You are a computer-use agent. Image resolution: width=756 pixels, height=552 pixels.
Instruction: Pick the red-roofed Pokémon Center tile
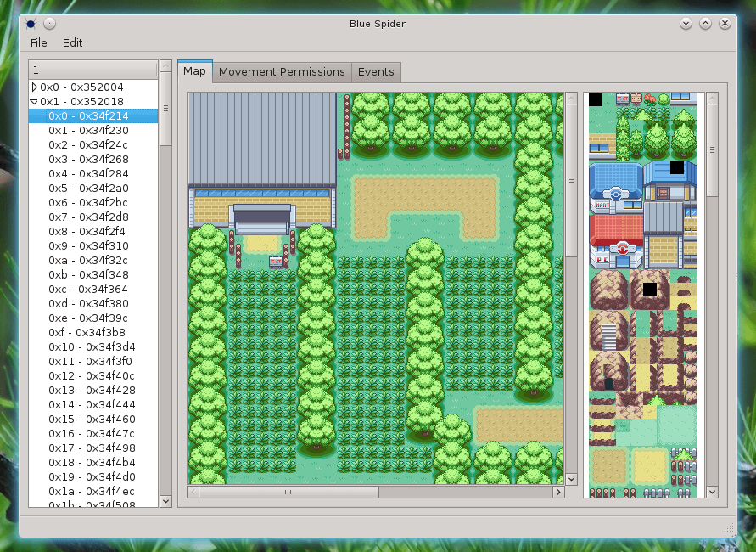(x=615, y=242)
